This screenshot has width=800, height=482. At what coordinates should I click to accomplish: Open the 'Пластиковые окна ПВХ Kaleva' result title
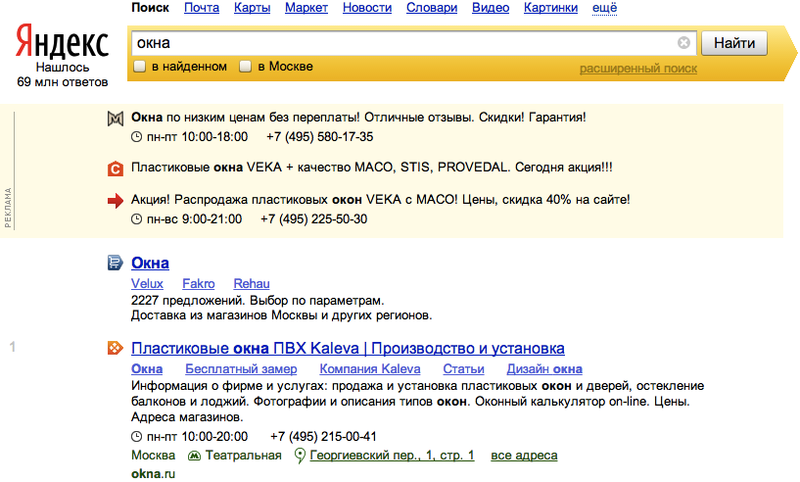click(347, 348)
